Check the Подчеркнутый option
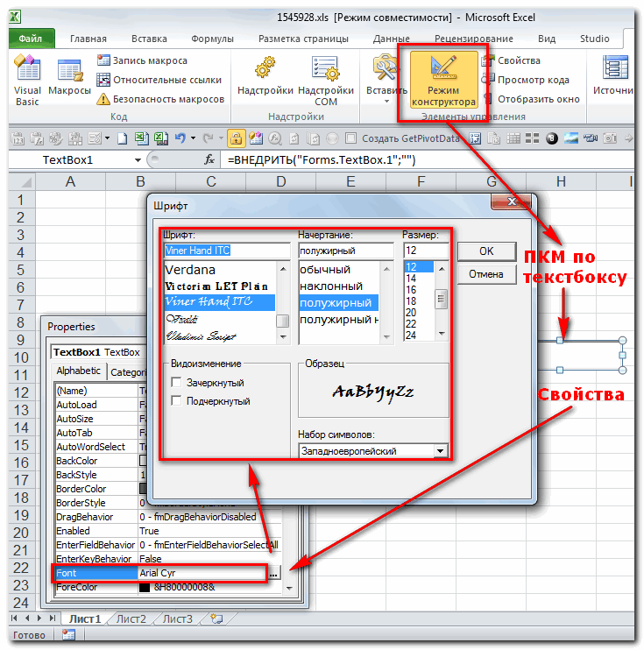This screenshot has width=644, height=650. click(x=177, y=401)
